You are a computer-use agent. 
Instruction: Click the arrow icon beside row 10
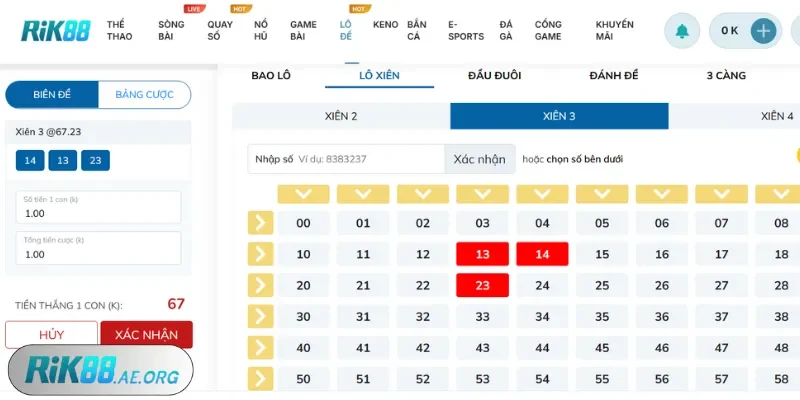(259, 254)
